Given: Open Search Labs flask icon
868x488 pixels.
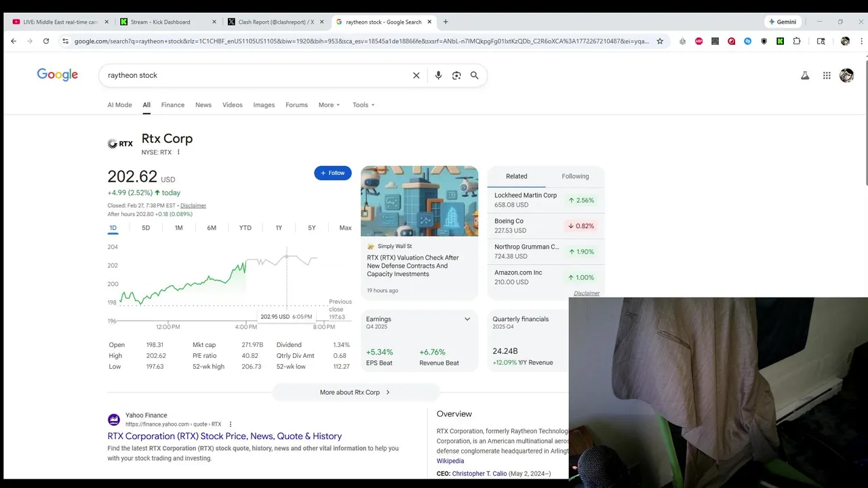Looking at the screenshot, I should 805,75.
